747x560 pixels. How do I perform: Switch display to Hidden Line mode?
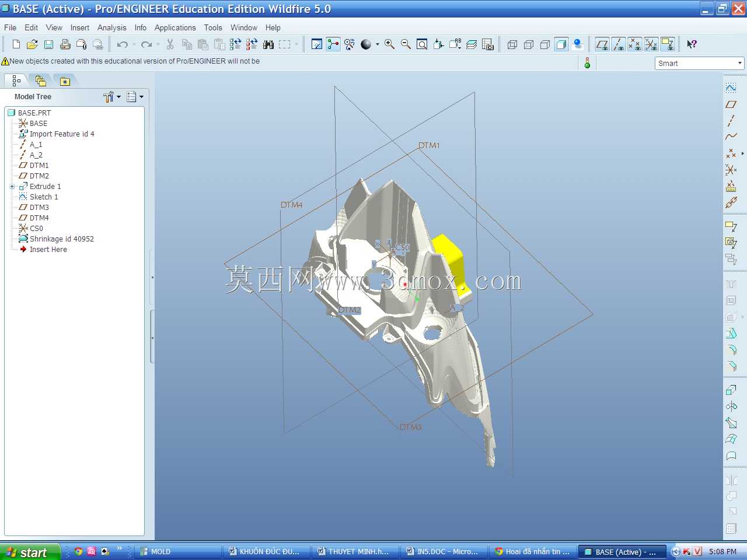coord(529,44)
